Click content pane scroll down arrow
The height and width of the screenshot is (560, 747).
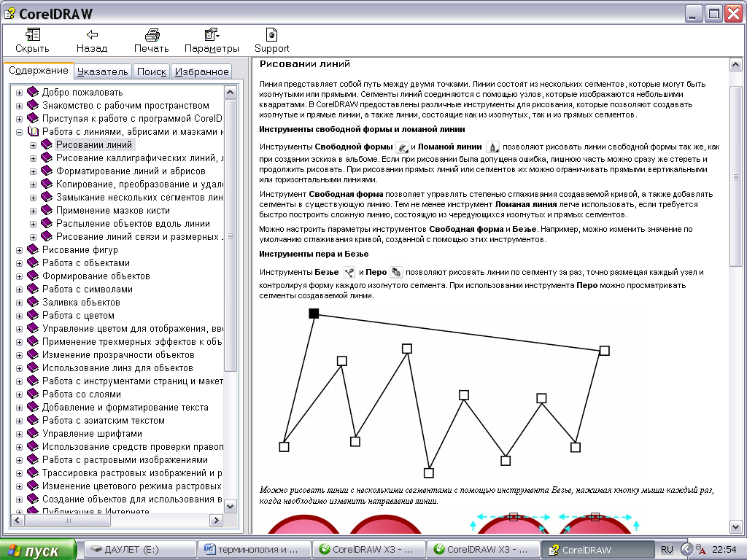click(735, 526)
